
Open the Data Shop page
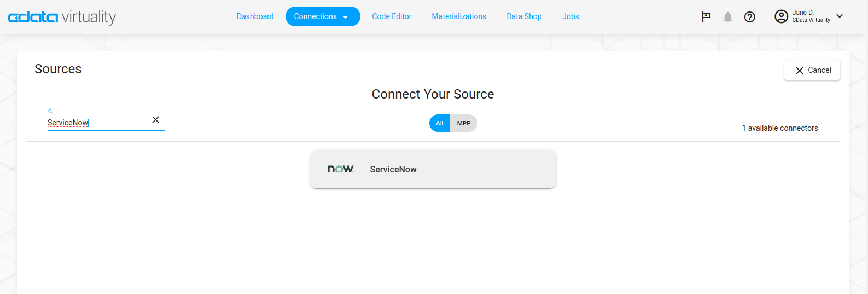[524, 16]
